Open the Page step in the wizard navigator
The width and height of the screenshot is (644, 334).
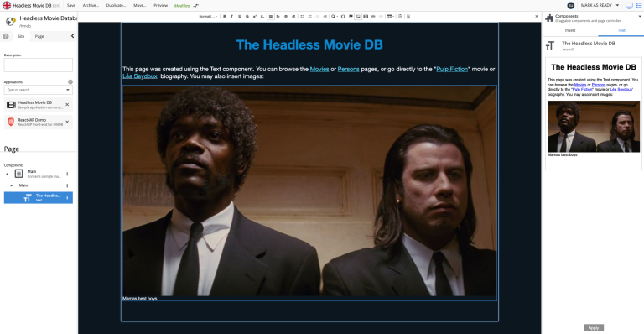(39, 36)
